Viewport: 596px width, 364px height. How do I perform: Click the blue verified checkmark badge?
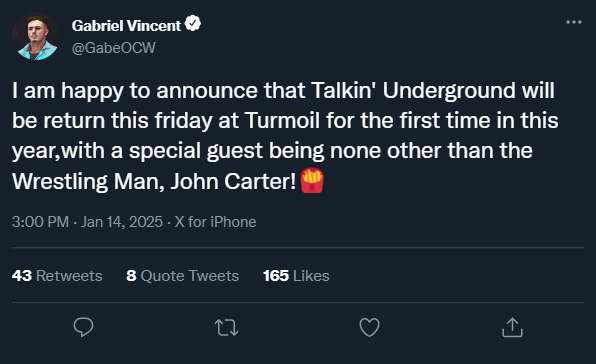pos(193,24)
